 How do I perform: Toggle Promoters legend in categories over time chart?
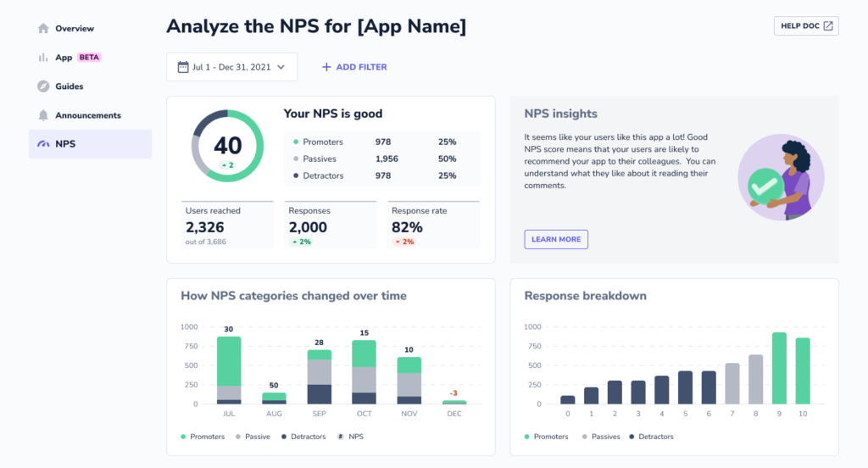coord(203,437)
